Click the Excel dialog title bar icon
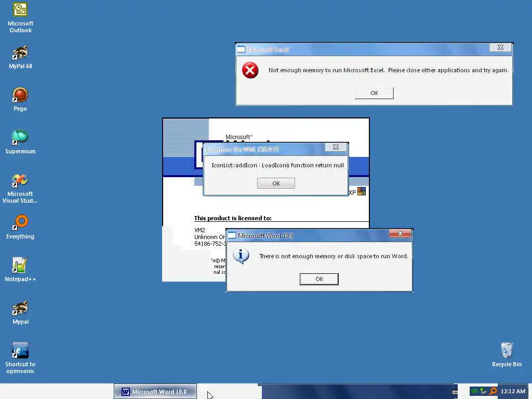 [241, 49]
